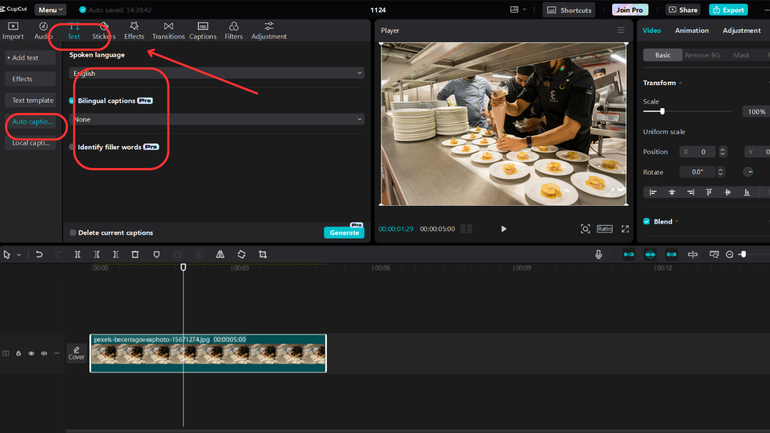770x433 pixels.
Task: Enable Delete current captions checkbox
Action: click(73, 233)
